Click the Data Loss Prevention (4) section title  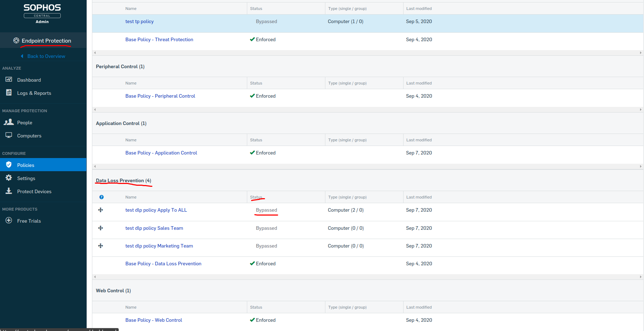(124, 180)
